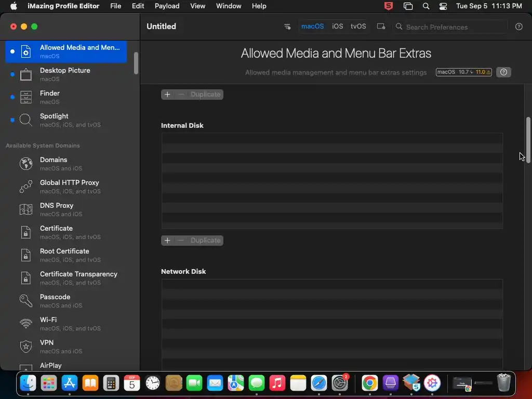Select the Wi-Fi payload icon
The image size is (532, 399).
[x=26, y=324]
